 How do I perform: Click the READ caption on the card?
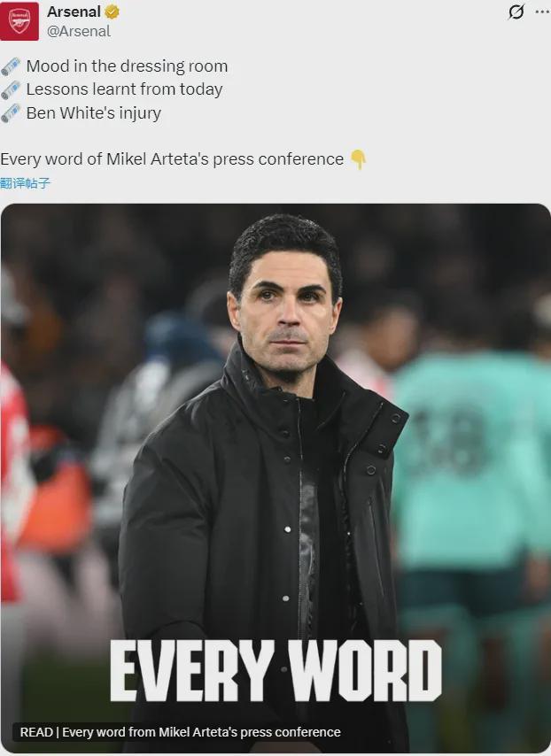tap(180, 732)
